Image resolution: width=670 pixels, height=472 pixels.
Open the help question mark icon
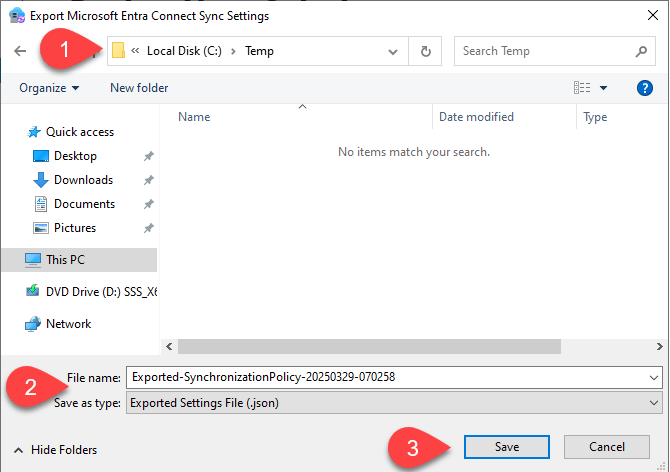point(645,88)
